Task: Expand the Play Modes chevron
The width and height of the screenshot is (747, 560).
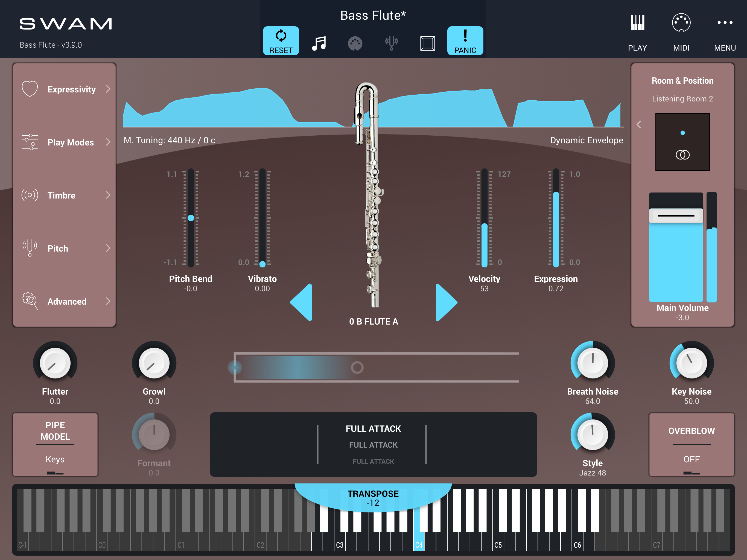Action: [x=108, y=142]
